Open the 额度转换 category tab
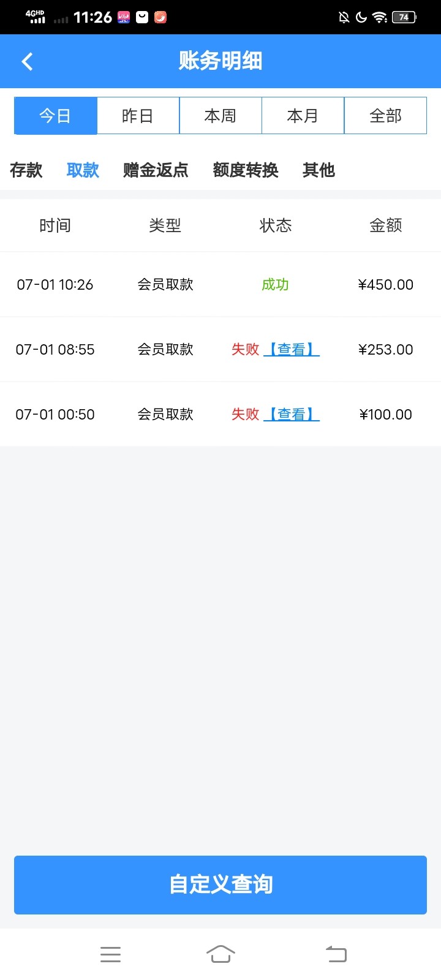The image size is (441, 980). click(x=246, y=170)
